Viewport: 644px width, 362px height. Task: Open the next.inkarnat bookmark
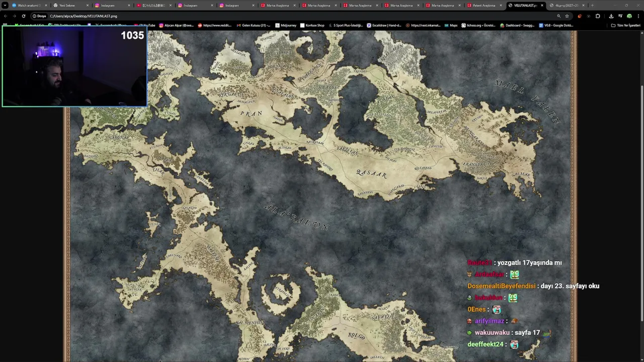click(423, 25)
